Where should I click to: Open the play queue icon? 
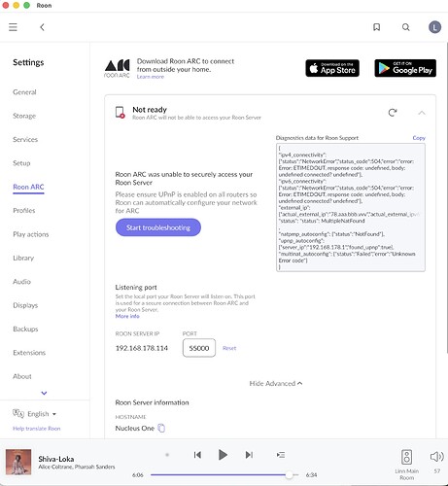click(x=281, y=455)
